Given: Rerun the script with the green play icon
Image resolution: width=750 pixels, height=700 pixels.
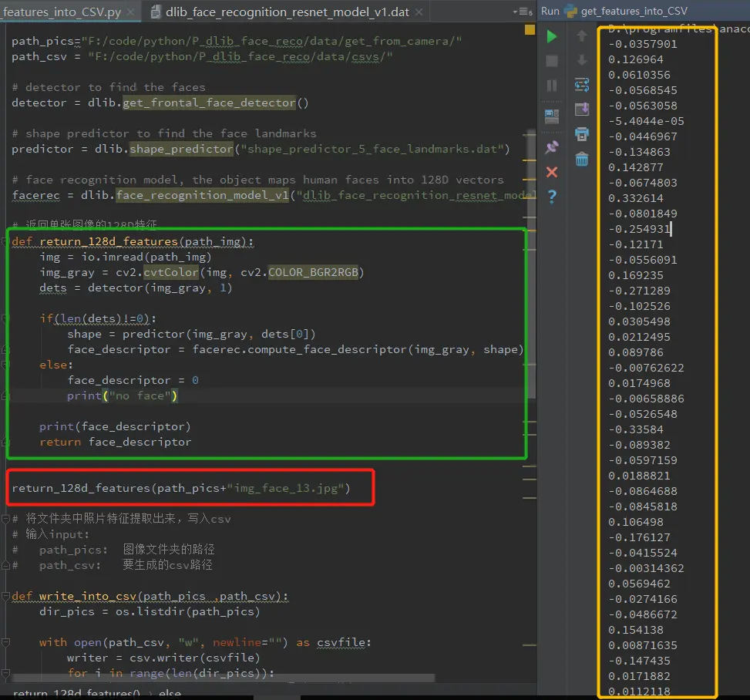Looking at the screenshot, I should pyautogui.click(x=551, y=36).
